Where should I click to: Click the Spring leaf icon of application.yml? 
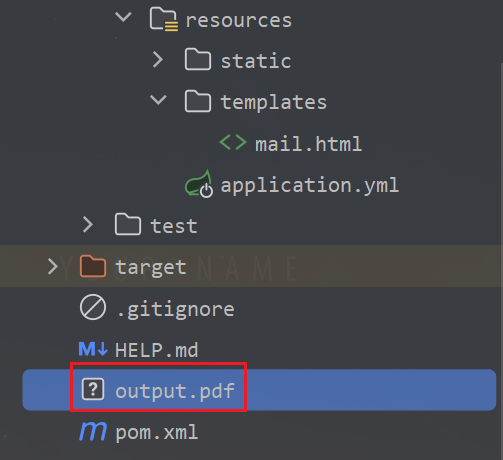click(199, 184)
